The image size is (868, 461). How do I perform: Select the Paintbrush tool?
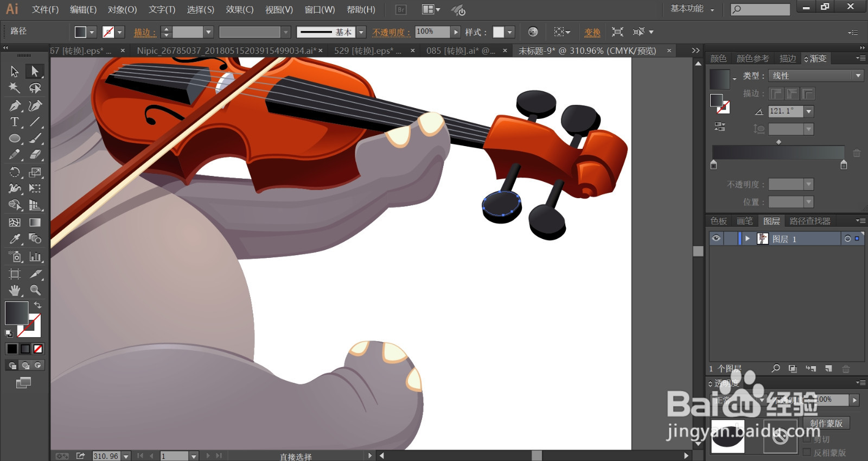(x=35, y=138)
